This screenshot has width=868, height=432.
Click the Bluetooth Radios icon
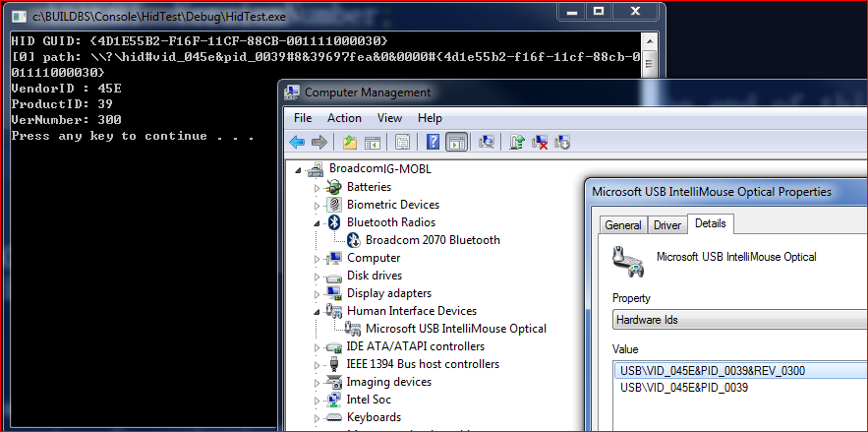click(x=334, y=222)
